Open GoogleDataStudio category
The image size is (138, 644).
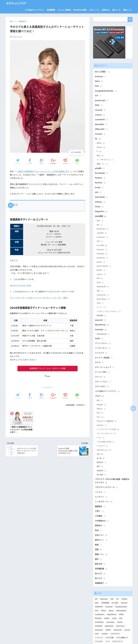pyautogui.click(x=104, y=91)
